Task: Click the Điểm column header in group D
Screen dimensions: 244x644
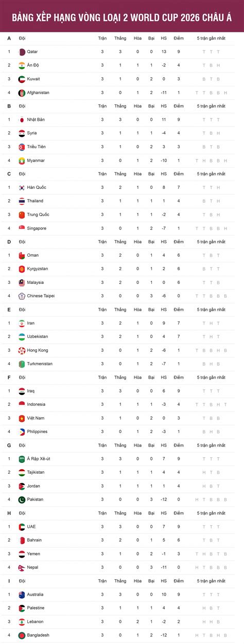Action: click(x=179, y=242)
